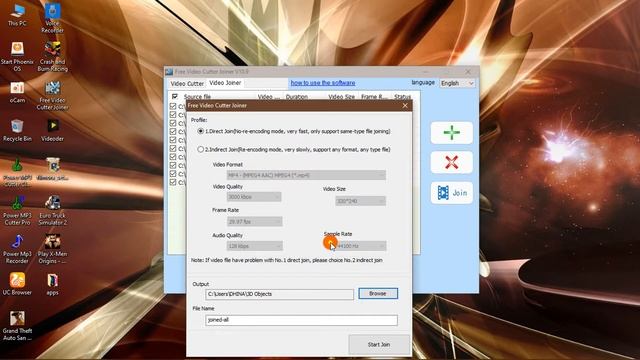Screen dimensions: 640x360
Task: Click the Browse button
Action: [378, 293]
